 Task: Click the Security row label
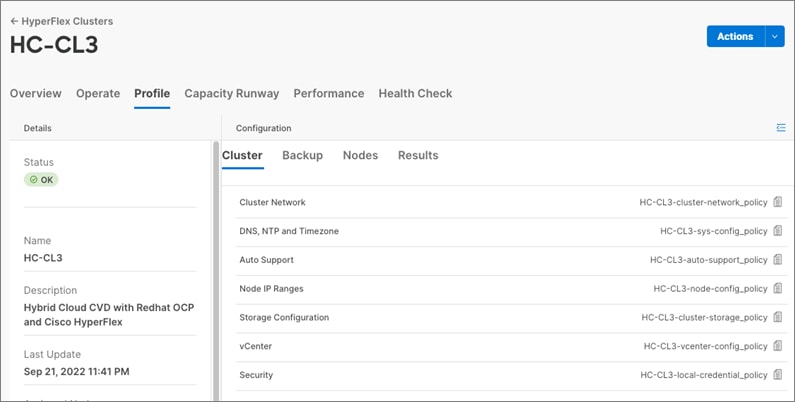256,375
